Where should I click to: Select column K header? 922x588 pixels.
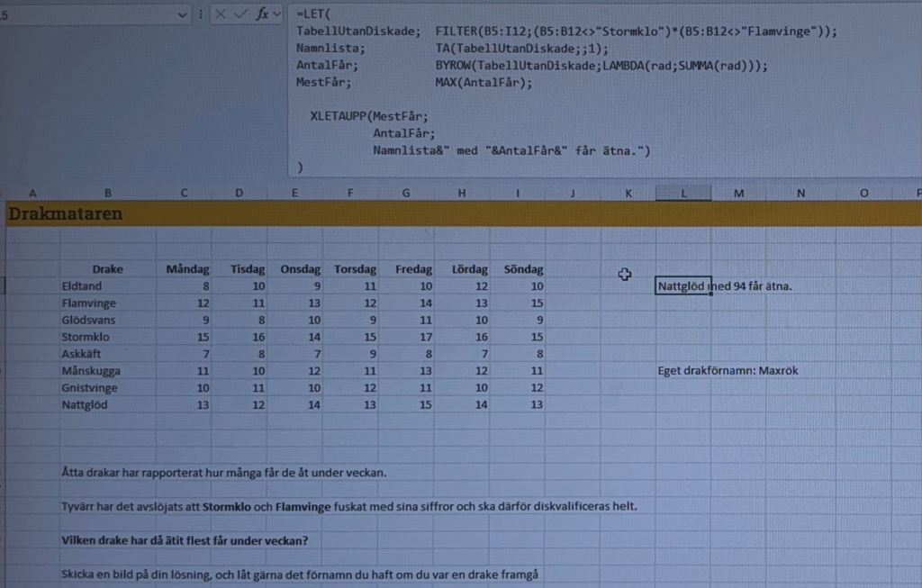click(628, 193)
